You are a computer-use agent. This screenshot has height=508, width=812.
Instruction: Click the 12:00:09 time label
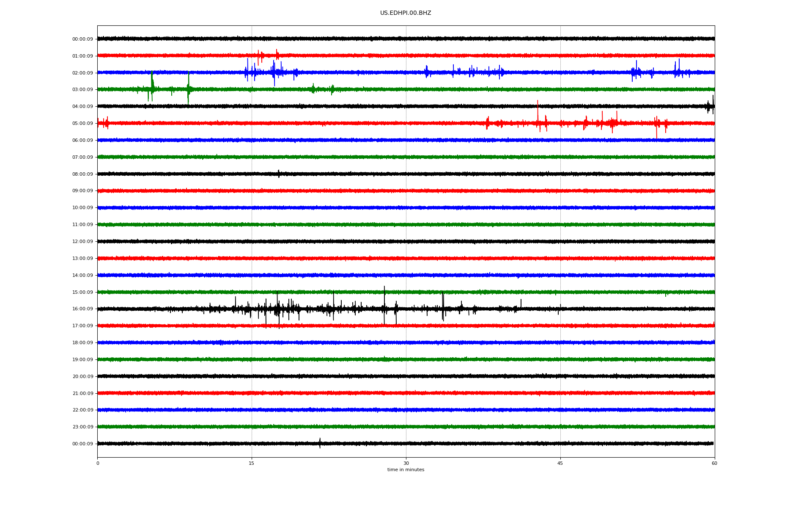(x=82, y=242)
